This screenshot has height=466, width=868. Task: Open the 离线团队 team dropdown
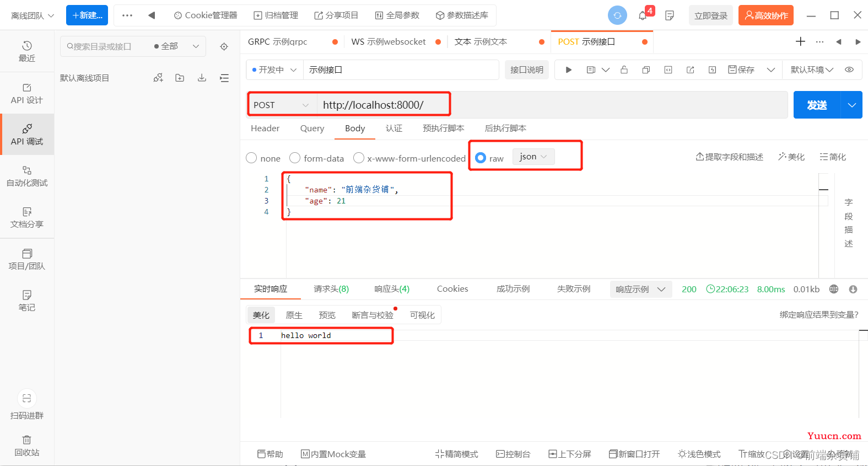coord(33,15)
